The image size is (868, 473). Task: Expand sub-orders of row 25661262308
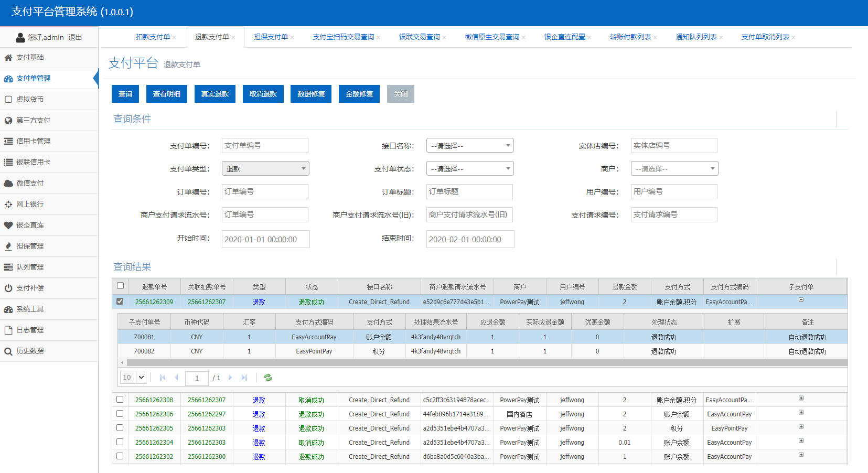(x=801, y=398)
